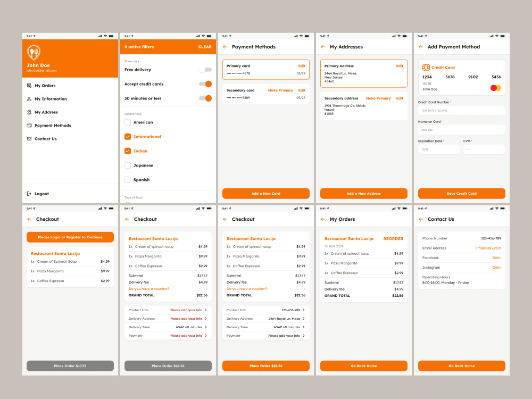The height and width of the screenshot is (399, 532).
Task: Click the Logout door icon
Action: (29, 194)
